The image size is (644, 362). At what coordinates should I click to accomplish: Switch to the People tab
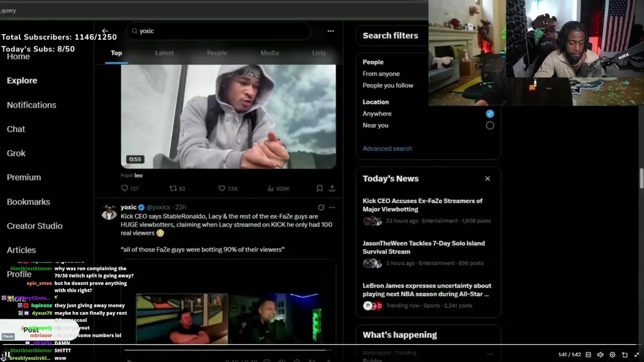click(217, 53)
